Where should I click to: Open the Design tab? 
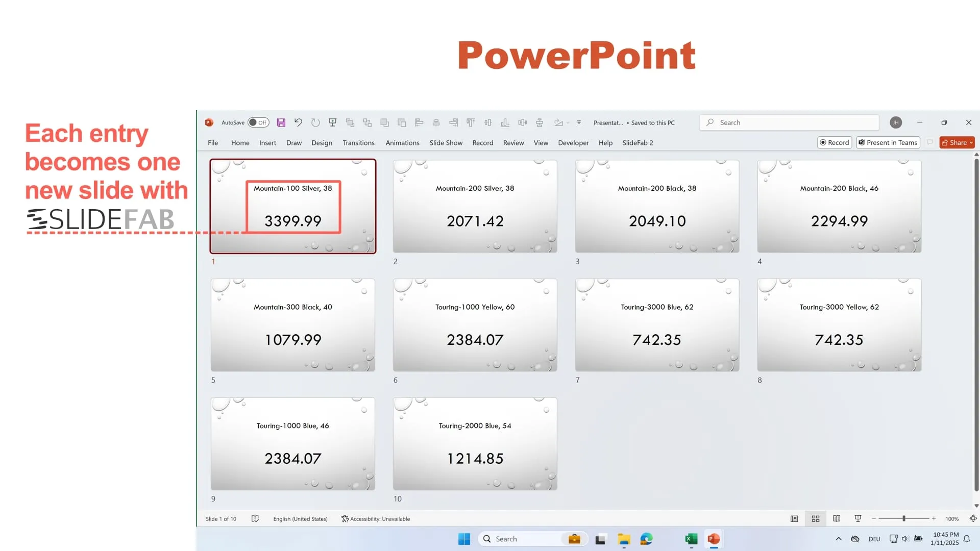pos(322,143)
